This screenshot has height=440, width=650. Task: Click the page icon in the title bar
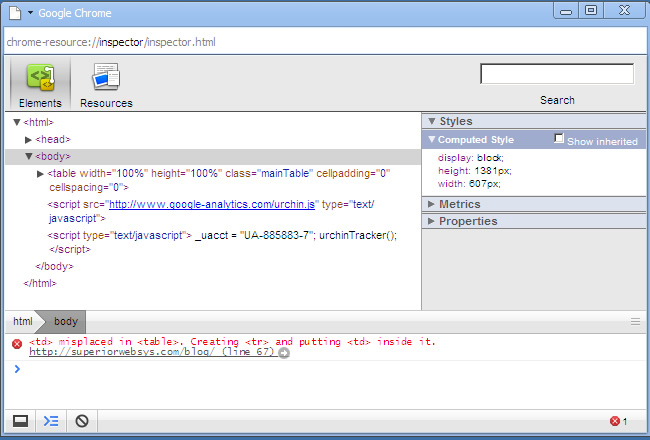(15, 12)
